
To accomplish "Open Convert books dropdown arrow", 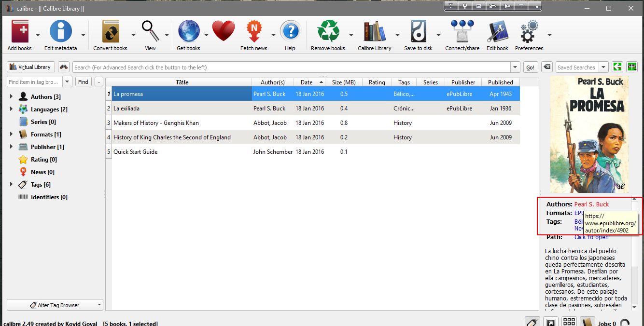I will tap(133, 35).
